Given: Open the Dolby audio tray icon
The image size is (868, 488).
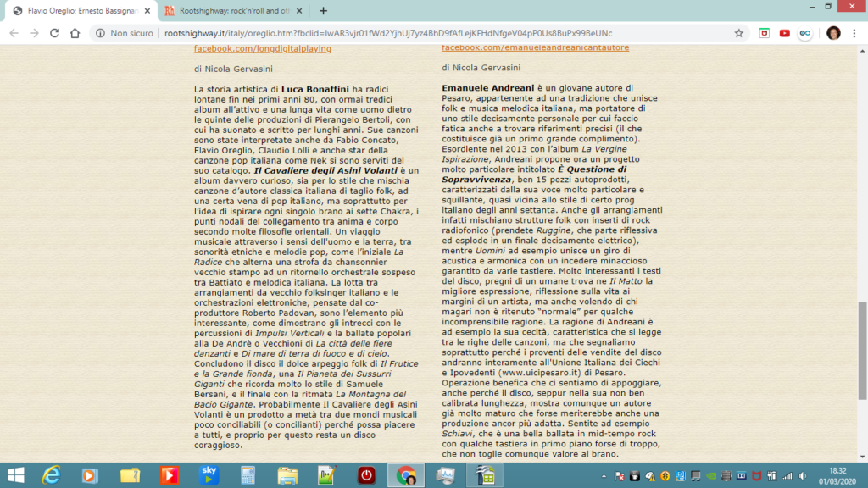Looking at the screenshot, I should click(x=742, y=476).
